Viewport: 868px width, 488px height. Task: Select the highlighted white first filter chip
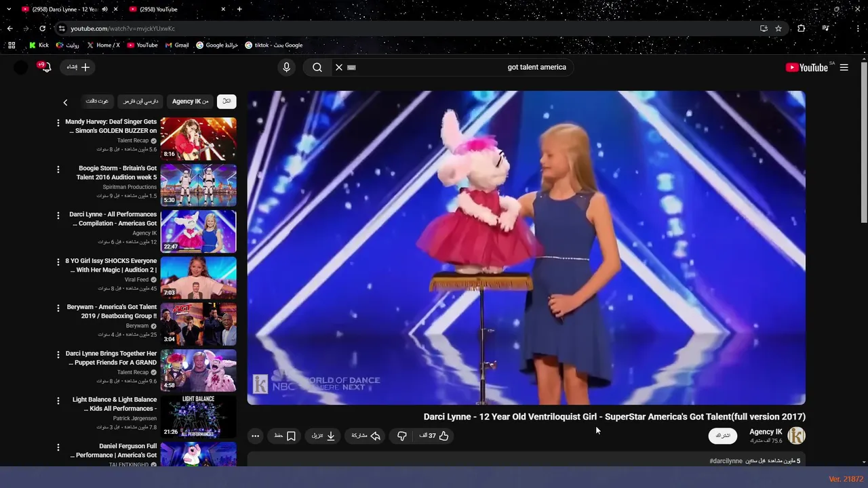[x=226, y=101]
